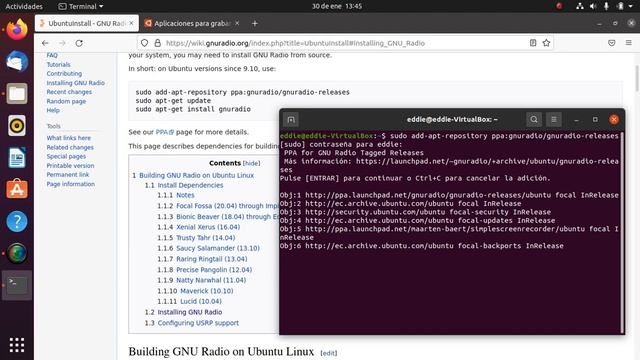Viewport: 640px width, 360px height.
Task: Jump to Saucy Salamander (13.10) section
Action: (218, 248)
